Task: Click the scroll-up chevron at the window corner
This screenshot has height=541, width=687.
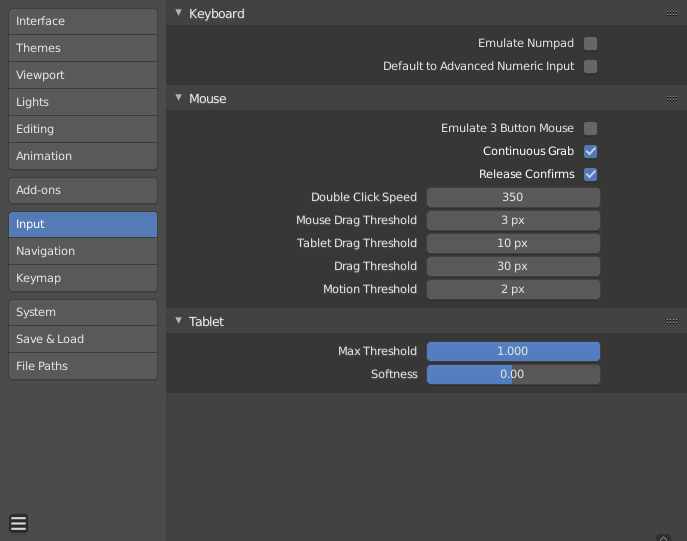Action: click(663, 538)
